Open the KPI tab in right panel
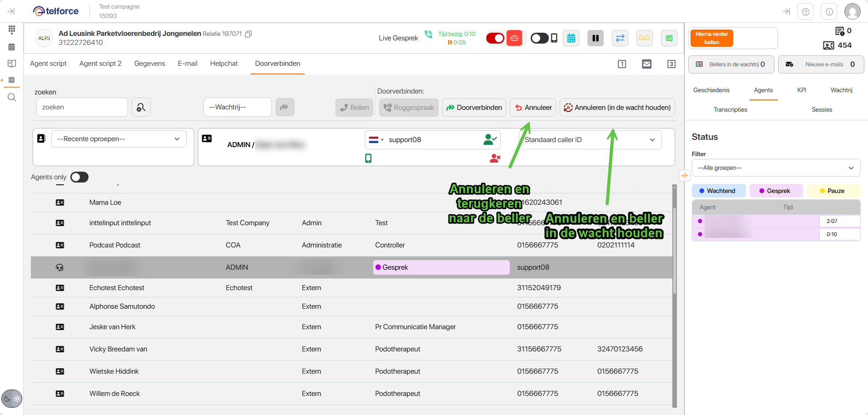 click(x=802, y=90)
